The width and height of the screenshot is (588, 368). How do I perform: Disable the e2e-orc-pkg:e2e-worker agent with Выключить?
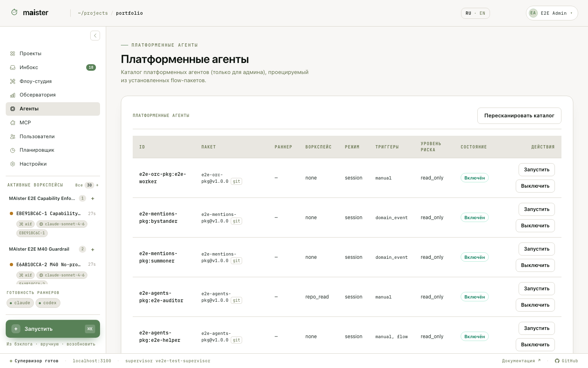(x=535, y=186)
